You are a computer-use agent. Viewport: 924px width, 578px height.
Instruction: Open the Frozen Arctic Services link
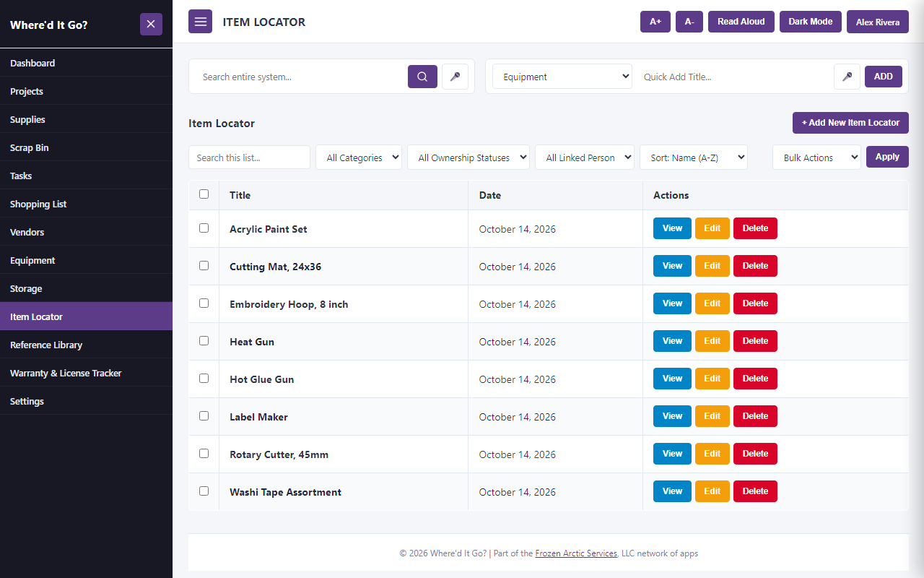(x=576, y=553)
